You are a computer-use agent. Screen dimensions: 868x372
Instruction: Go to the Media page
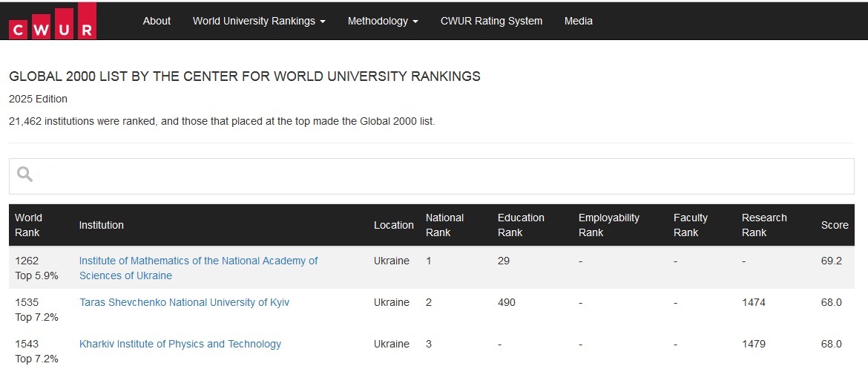[x=579, y=21]
